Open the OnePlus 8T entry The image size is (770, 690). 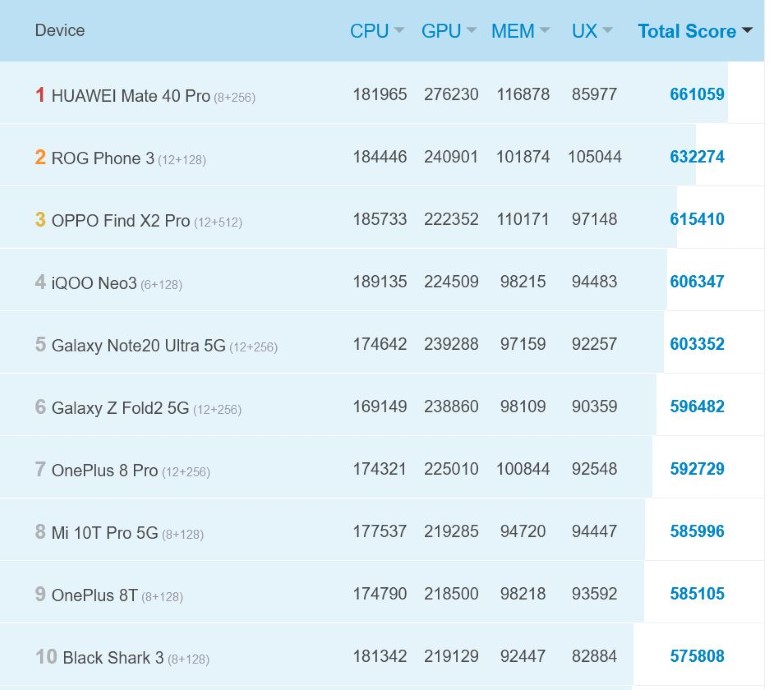pos(94,595)
